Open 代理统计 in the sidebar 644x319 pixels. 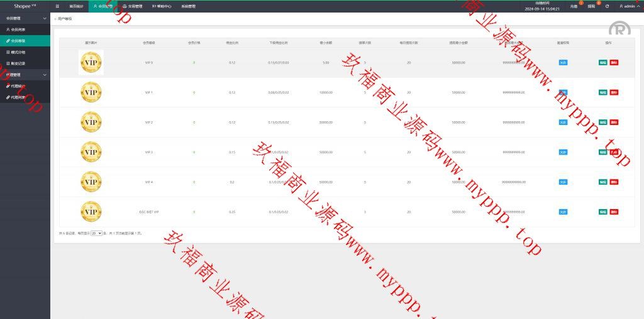[x=18, y=86]
